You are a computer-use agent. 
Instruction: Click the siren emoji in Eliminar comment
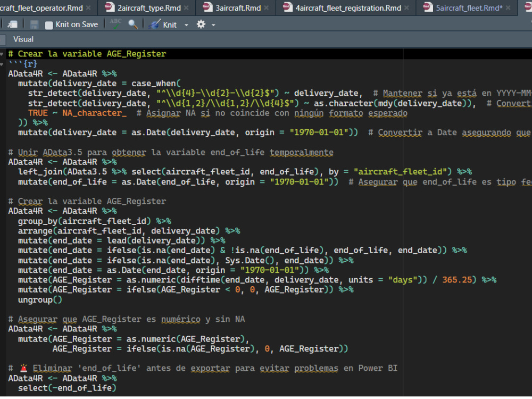pos(23,368)
